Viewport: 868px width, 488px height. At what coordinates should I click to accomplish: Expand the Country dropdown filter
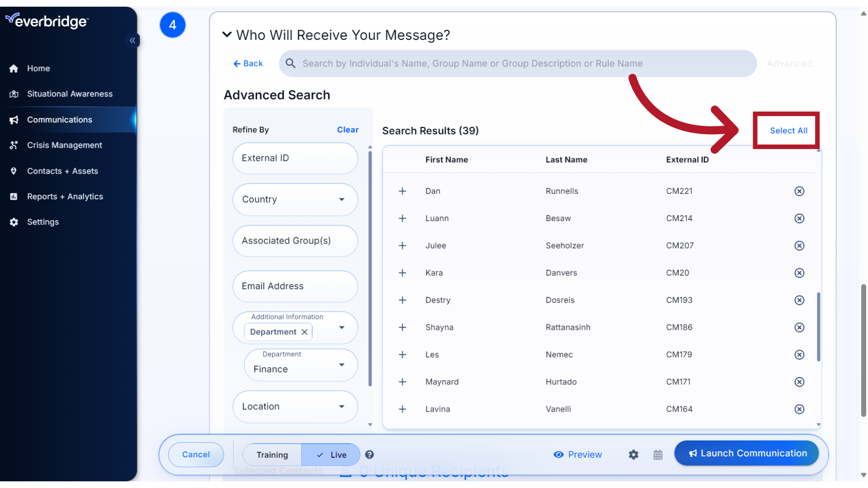point(343,199)
